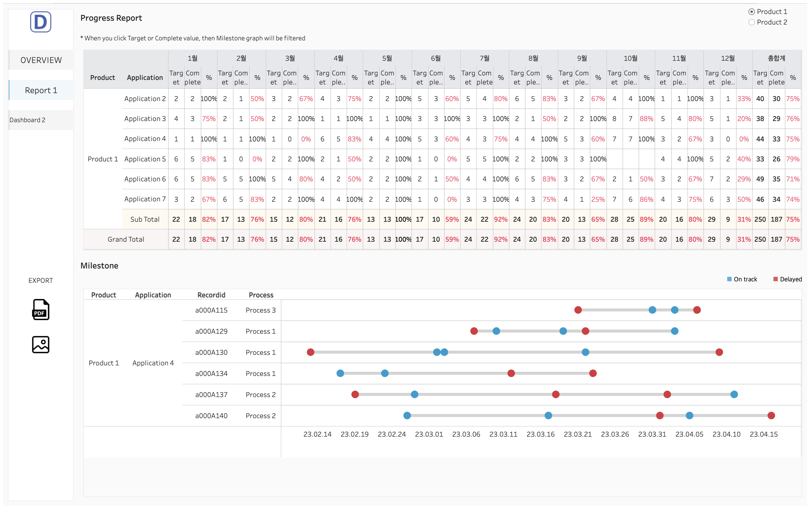This screenshot has height=506, width=812.
Task: Click first red dot on a000A115 row
Action: pyautogui.click(x=578, y=310)
